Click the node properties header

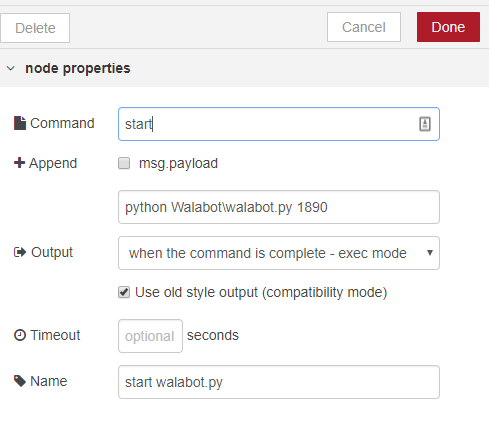click(x=78, y=68)
